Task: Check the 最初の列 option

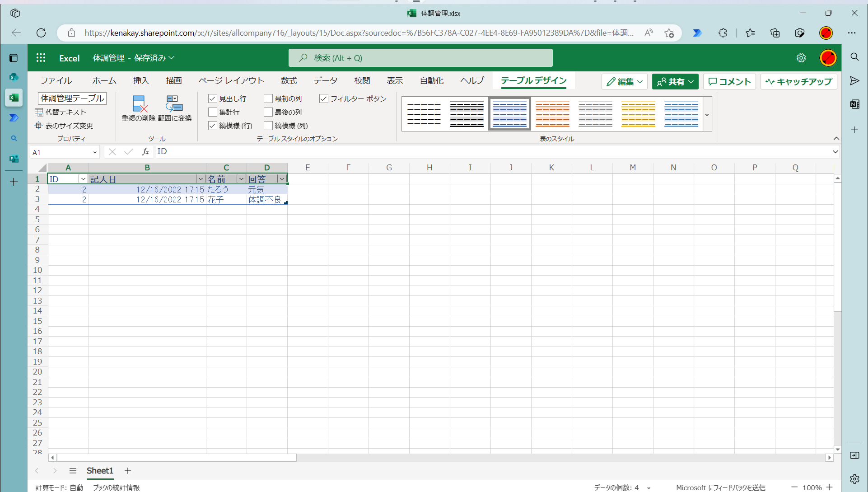Action: pyautogui.click(x=268, y=98)
